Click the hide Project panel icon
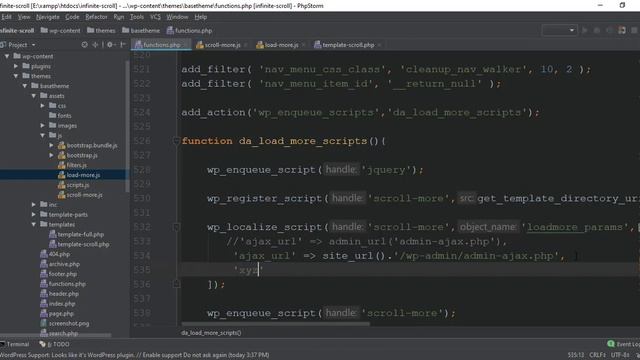Image resolution: width=640 pixels, height=360 pixels. [x=122, y=45]
